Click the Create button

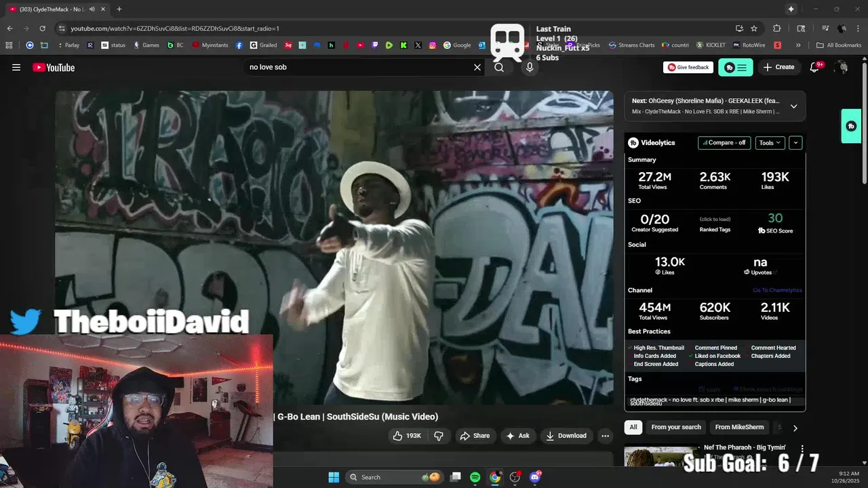778,67
